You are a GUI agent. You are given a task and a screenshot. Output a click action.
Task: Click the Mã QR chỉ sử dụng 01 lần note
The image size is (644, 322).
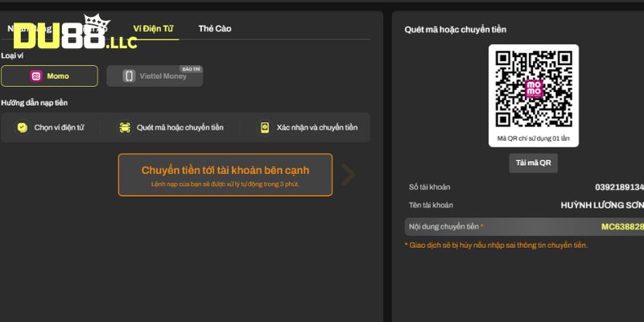pyautogui.click(x=534, y=138)
